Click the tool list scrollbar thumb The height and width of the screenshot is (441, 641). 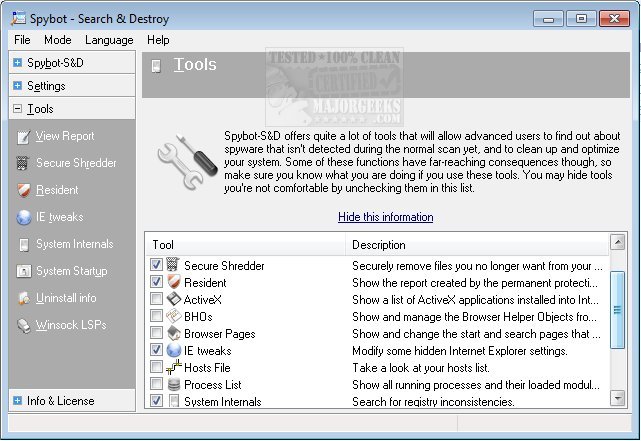tap(617, 310)
